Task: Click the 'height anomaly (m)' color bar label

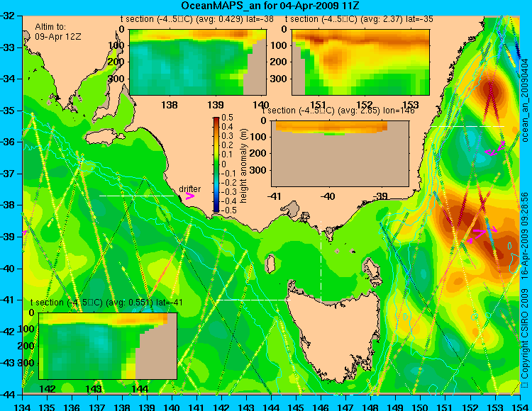Action: click(x=243, y=166)
